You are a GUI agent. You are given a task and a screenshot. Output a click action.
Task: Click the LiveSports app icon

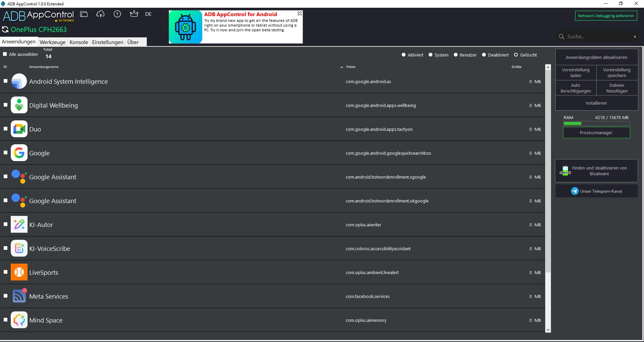19,272
